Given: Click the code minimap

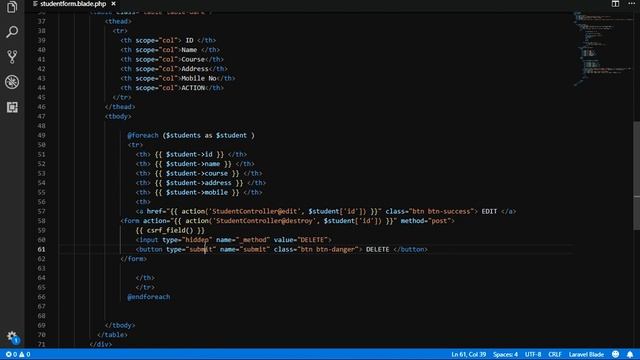Looking at the screenshot, I should point(602,48).
